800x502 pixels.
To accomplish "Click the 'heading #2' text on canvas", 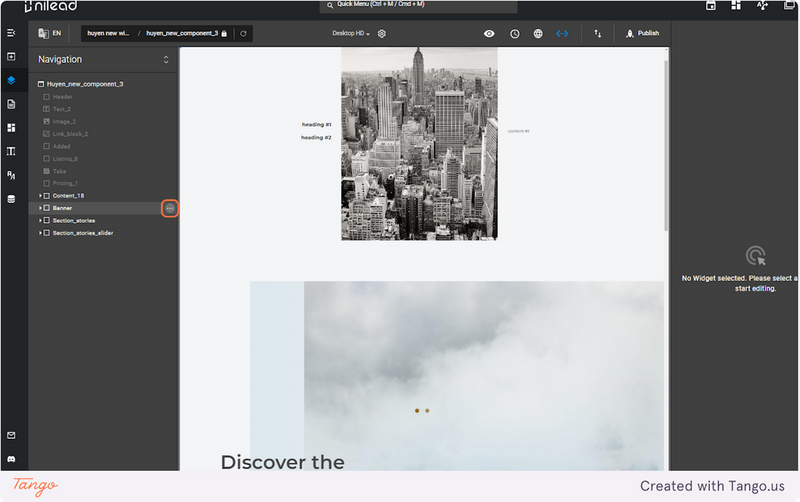I will pyautogui.click(x=316, y=137).
